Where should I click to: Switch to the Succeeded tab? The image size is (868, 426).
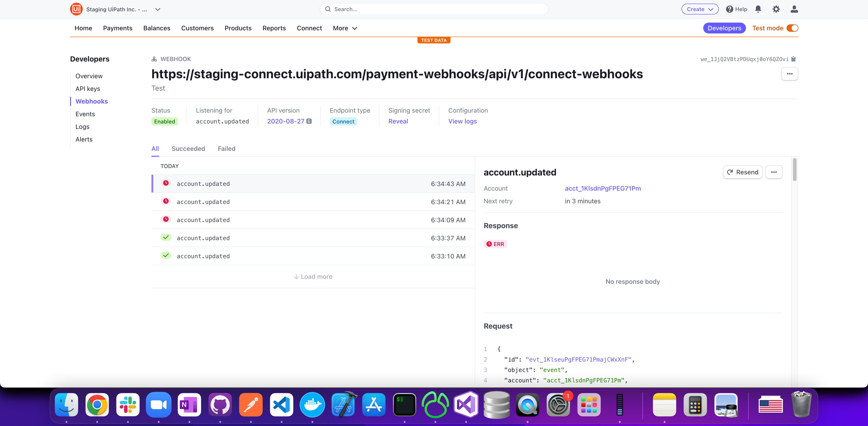tap(188, 149)
